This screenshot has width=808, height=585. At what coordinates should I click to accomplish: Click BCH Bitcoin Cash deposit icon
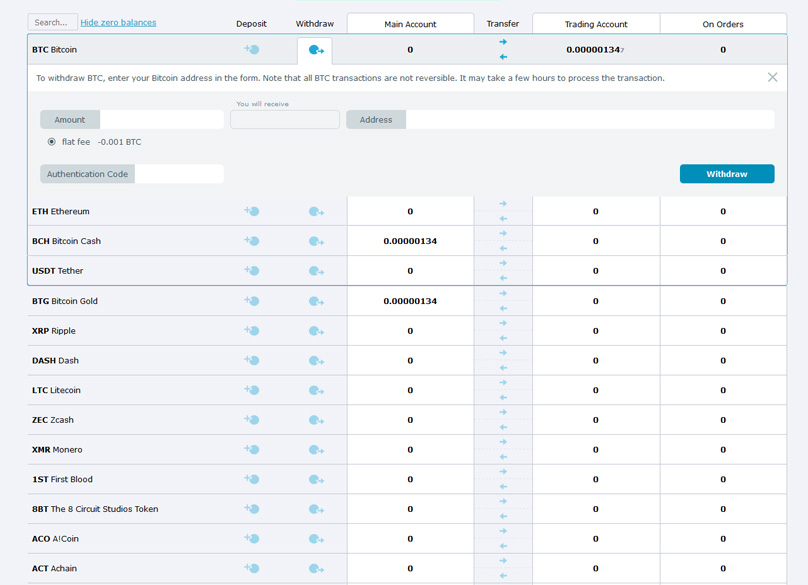pyautogui.click(x=251, y=241)
